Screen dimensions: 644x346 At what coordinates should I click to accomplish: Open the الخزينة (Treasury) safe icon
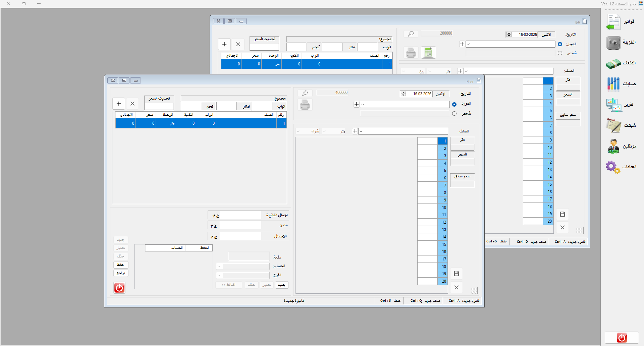point(613,43)
